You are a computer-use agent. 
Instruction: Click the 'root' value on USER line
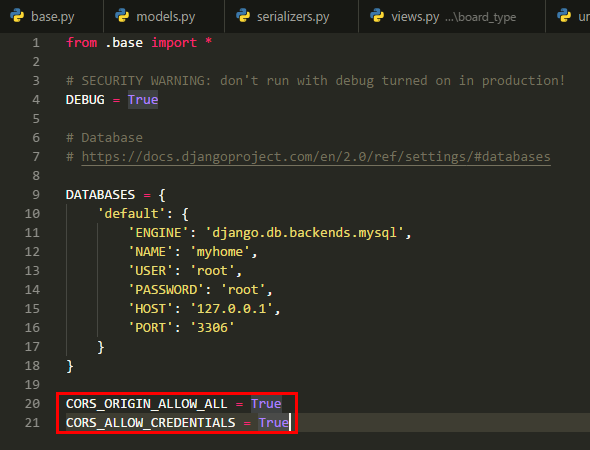[x=212, y=271]
